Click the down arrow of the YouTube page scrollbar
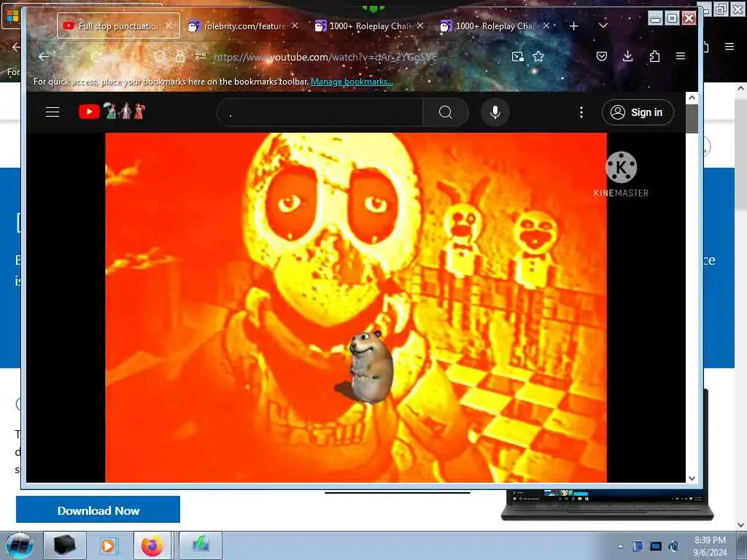This screenshot has height=560, width=747. tap(692, 478)
